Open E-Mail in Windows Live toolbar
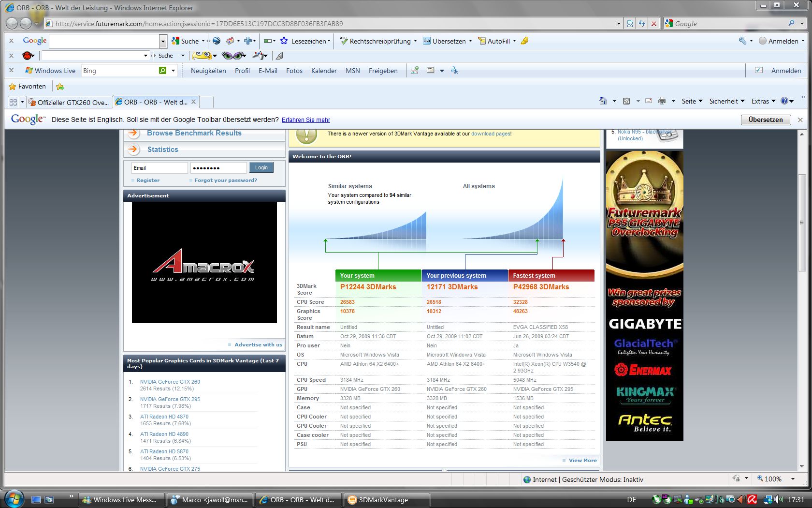812x508 pixels. 268,71
